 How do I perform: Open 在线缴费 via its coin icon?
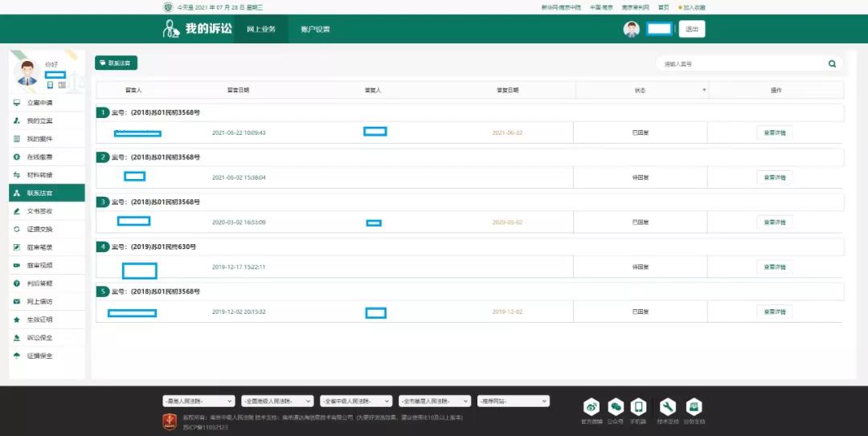[x=17, y=157]
